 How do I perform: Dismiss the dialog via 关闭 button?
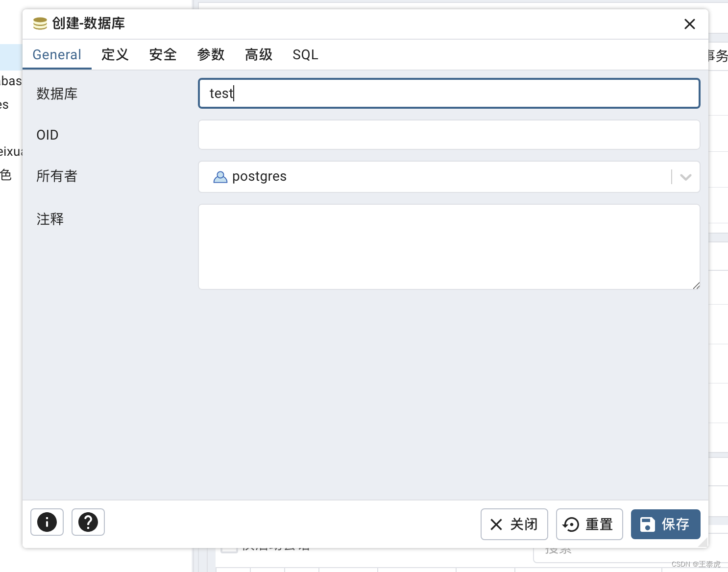[x=514, y=524]
